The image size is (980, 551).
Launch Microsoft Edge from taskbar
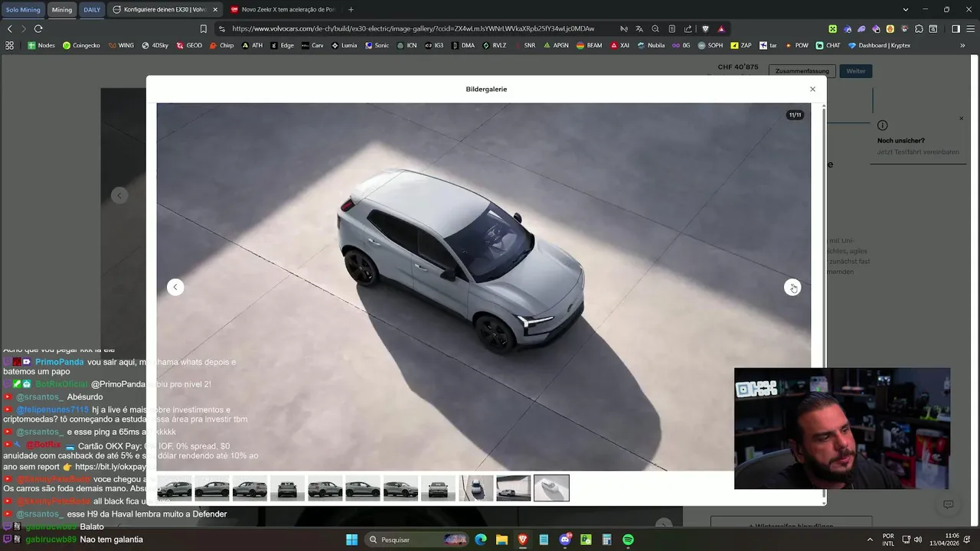pyautogui.click(x=481, y=540)
